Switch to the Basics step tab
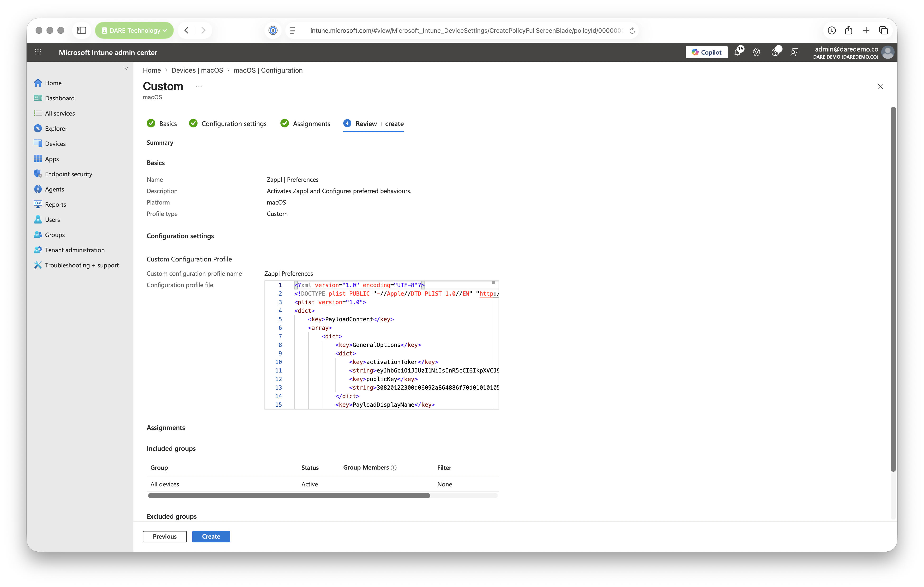Viewport: 924px width, 587px height. [168, 123]
